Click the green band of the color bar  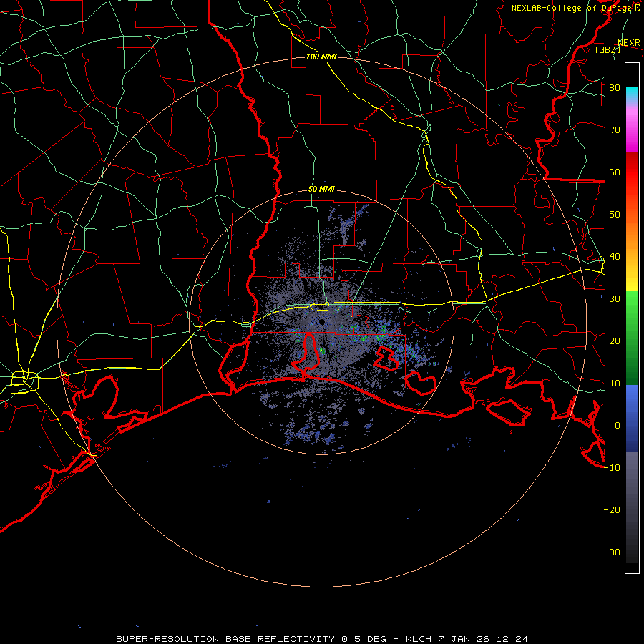pos(632,338)
